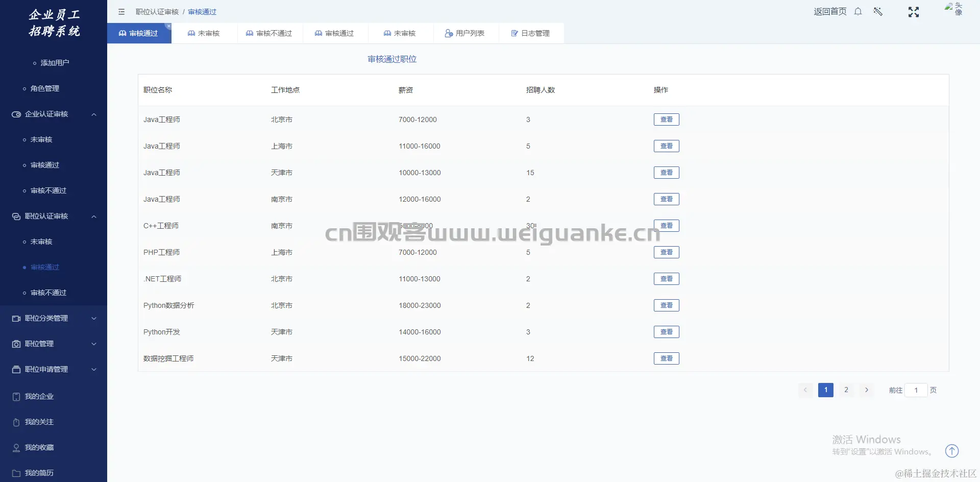Viewport: 980px width, 482px height.
Task: Click the 我的收藏 sidebar icon
Action: tap(16, 448)
